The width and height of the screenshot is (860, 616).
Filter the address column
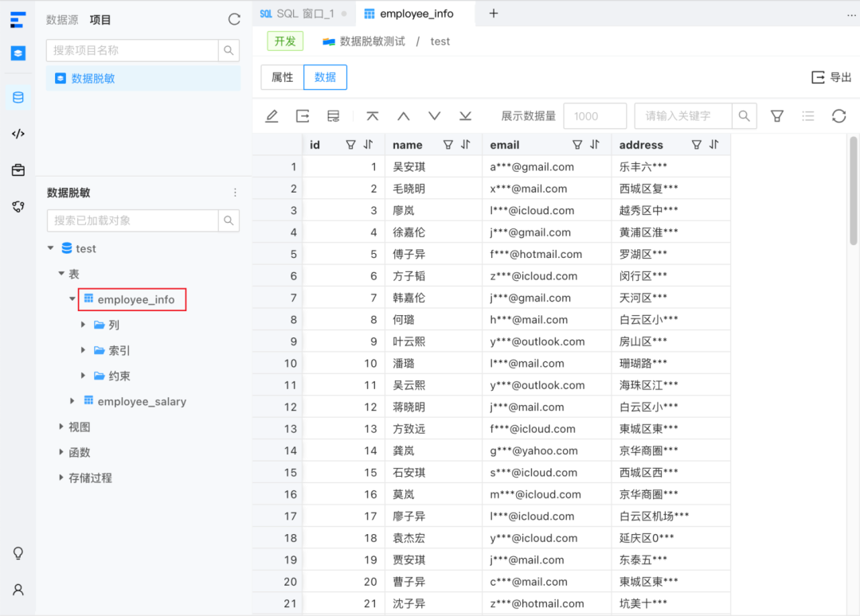tap(696, 145)
